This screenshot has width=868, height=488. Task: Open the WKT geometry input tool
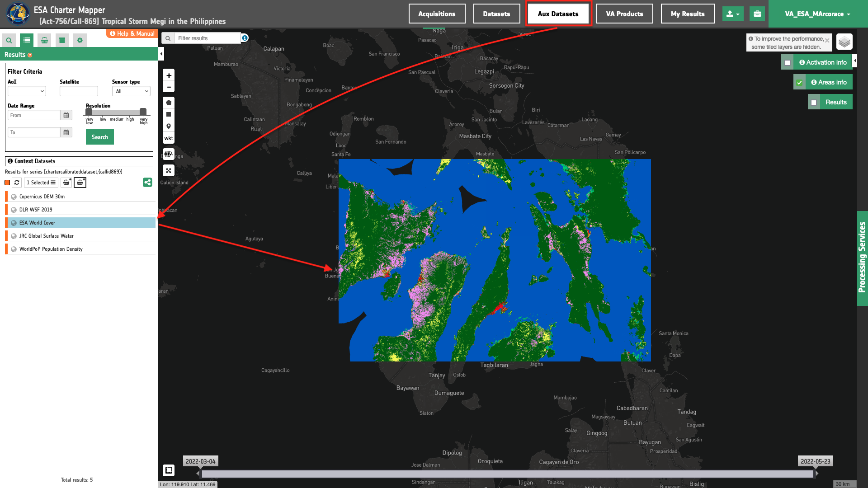[x=169, y=138]
